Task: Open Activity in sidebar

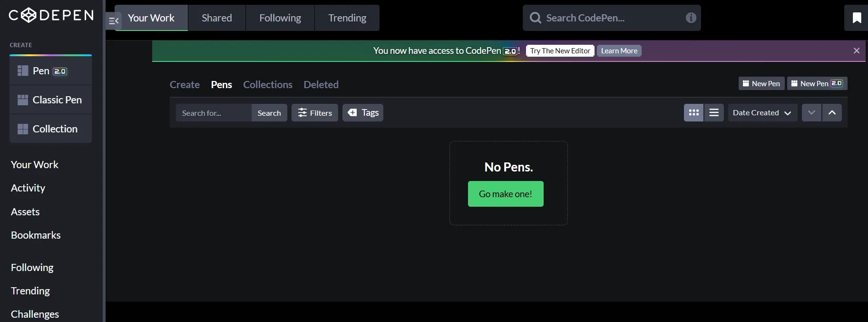Action: (x=28, y=188)
